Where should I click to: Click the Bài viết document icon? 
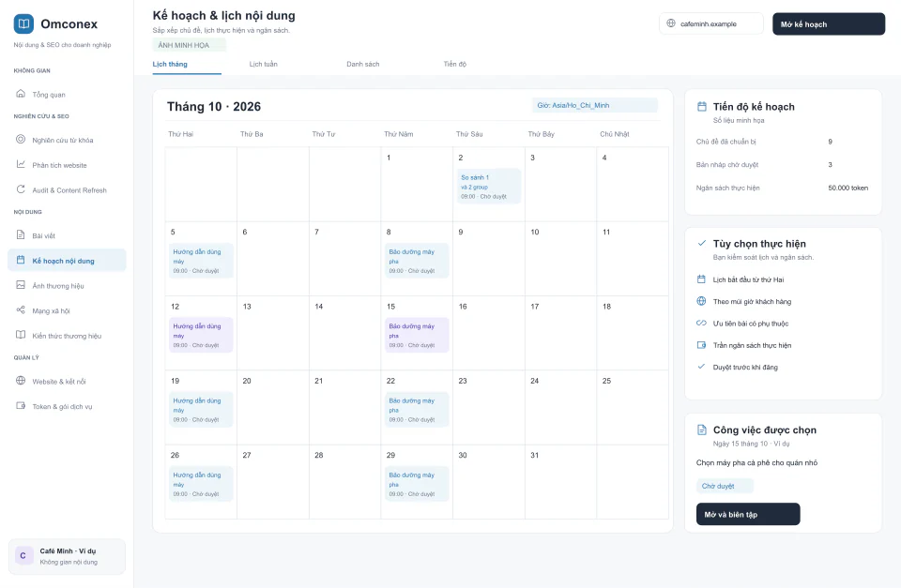(21, 234)
